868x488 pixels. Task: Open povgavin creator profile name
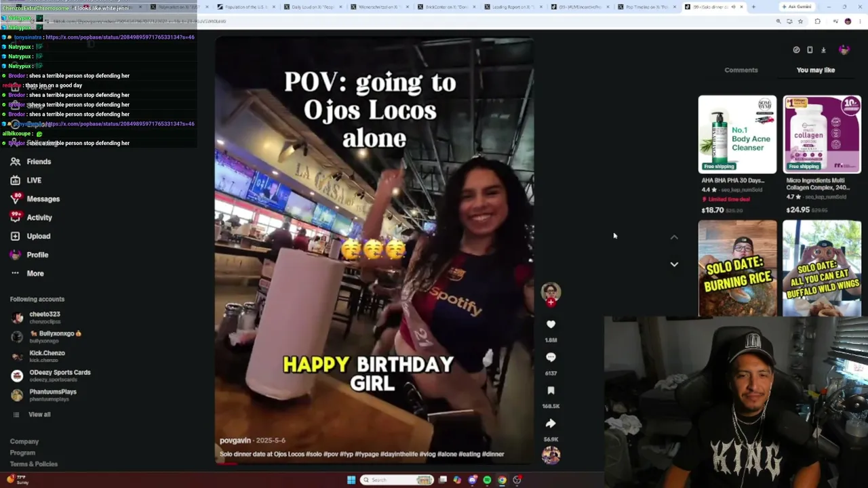coord(235,441)
